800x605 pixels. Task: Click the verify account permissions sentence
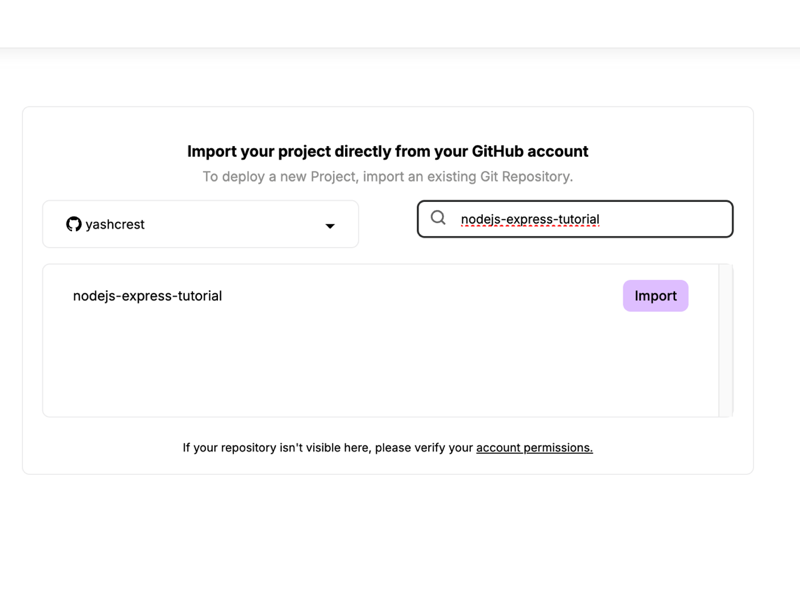(x=388, y=448)
